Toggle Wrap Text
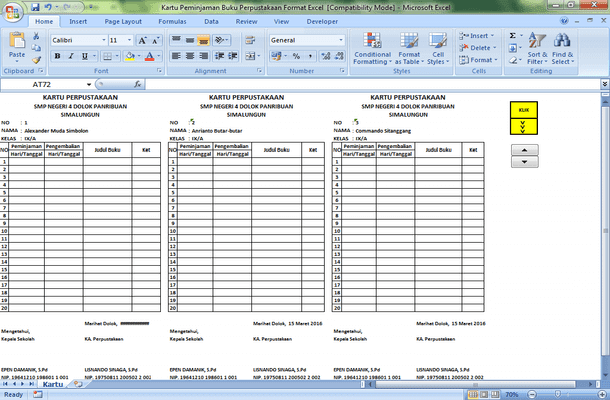 pyautogui.click(x=250, y=40)
